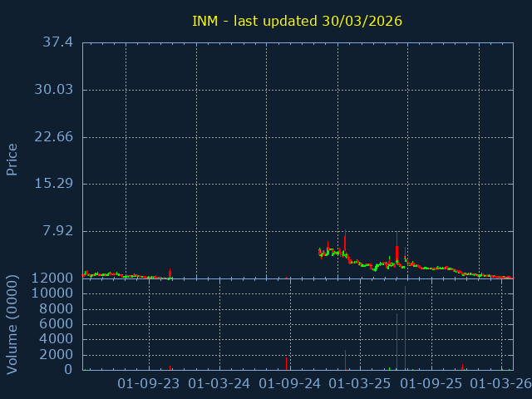Select the 01-03-25 date label
Viewport: 532px width, 399px height.
click(x=360, y=383)
